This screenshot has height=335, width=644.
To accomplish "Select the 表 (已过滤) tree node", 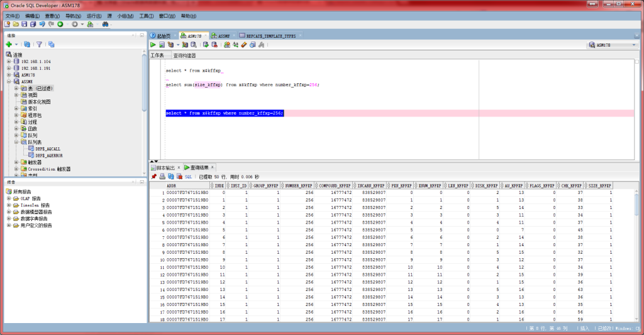I will tap(40, 88).
